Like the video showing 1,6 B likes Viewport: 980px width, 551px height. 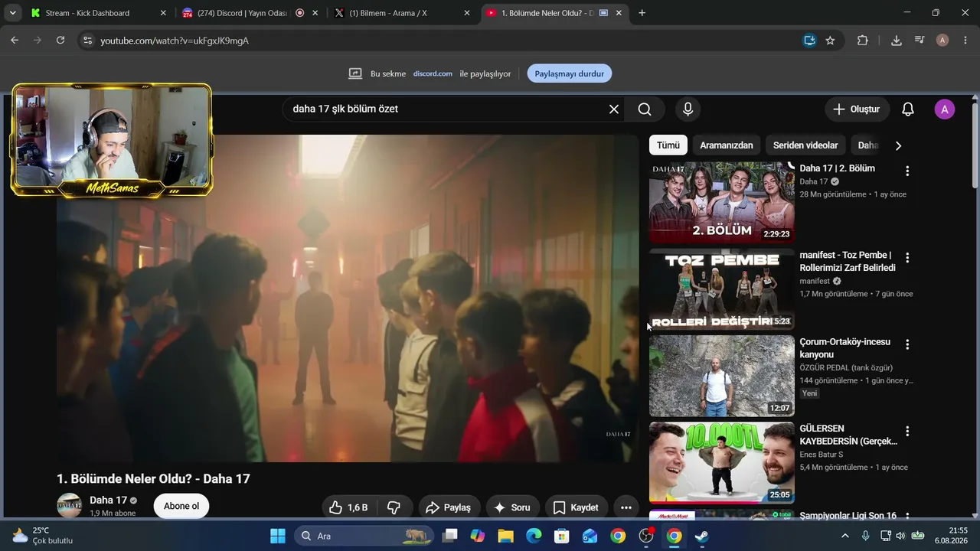tap(348, 507)
